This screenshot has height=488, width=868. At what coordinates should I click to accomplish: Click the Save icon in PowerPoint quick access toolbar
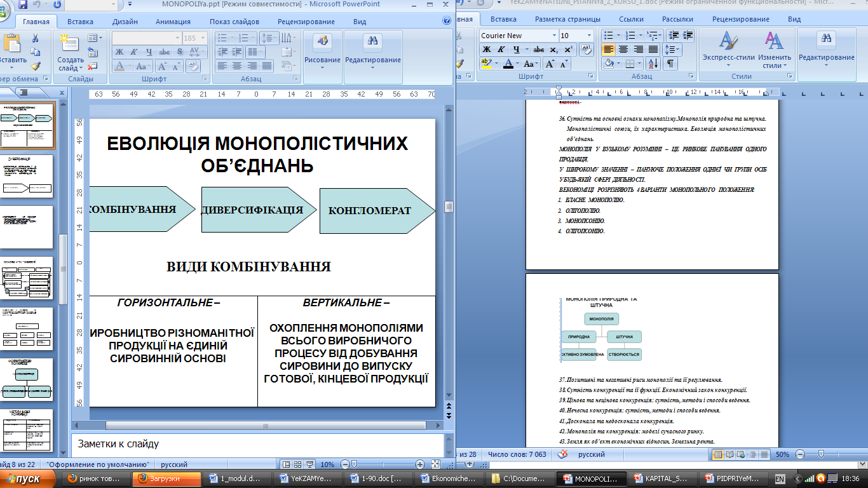pyautogui.click(x=23, y=5)
